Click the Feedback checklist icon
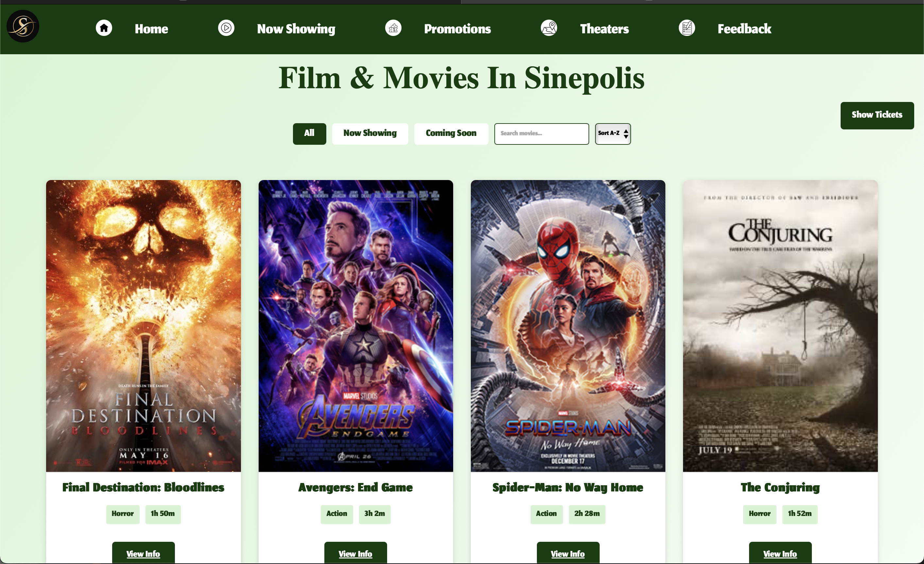Viewport: 924px width, 564px height. (687, 28)
